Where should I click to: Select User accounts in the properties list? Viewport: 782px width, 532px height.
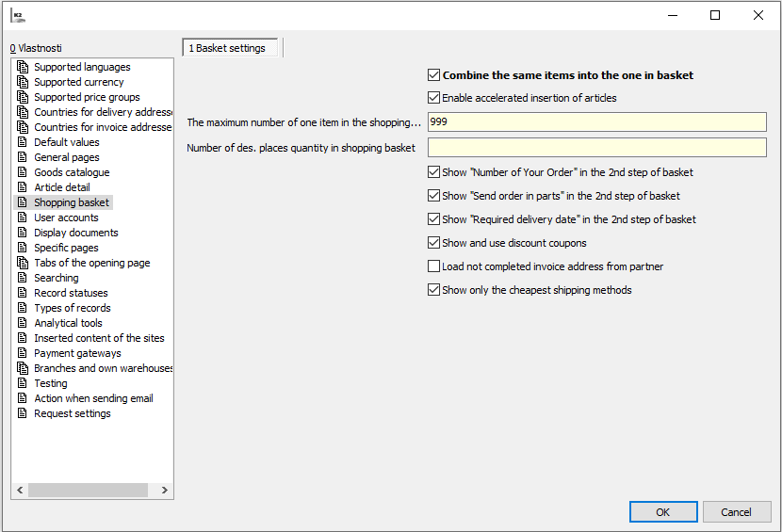pos(66,218)
